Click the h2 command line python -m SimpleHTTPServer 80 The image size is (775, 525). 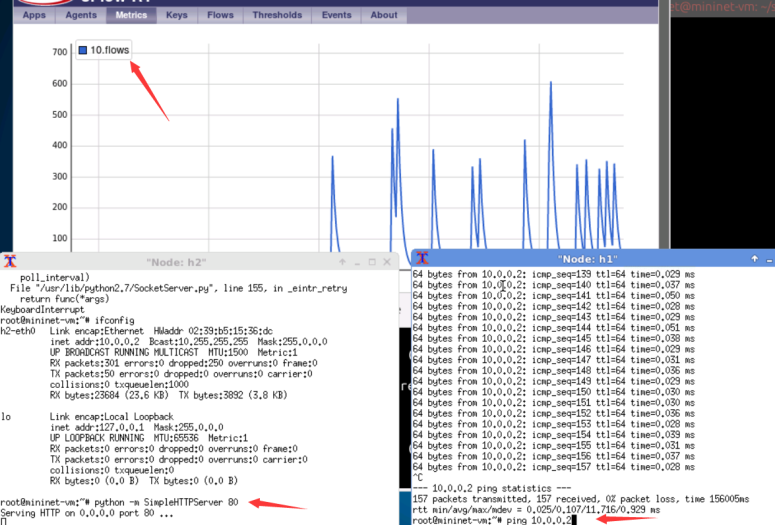120,502
